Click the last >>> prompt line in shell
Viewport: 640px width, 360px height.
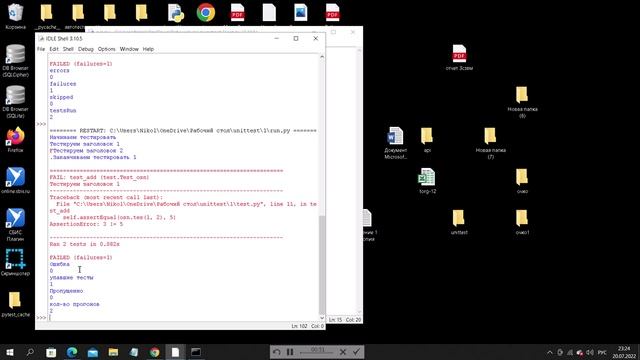pyautogui.click(x=41, y=317)
